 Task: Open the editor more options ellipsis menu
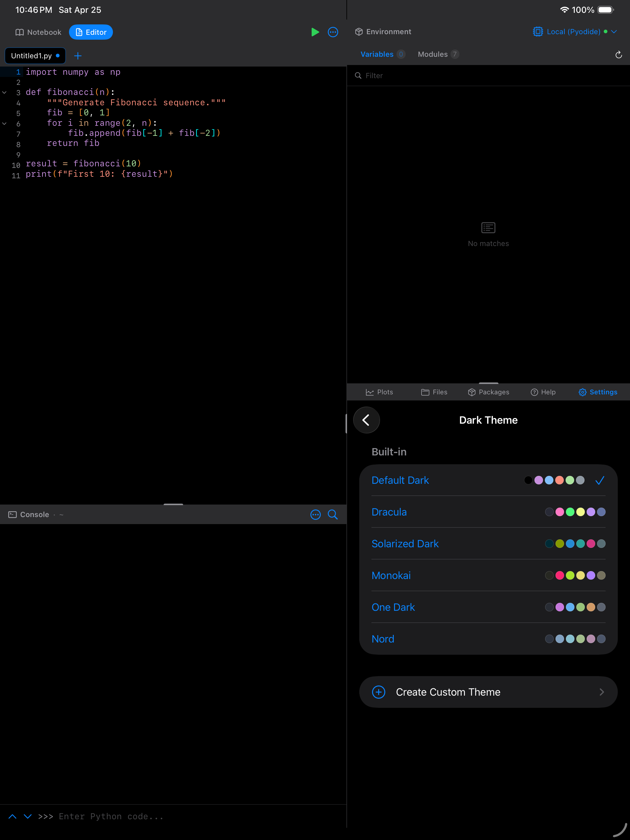tap(333, 32)
